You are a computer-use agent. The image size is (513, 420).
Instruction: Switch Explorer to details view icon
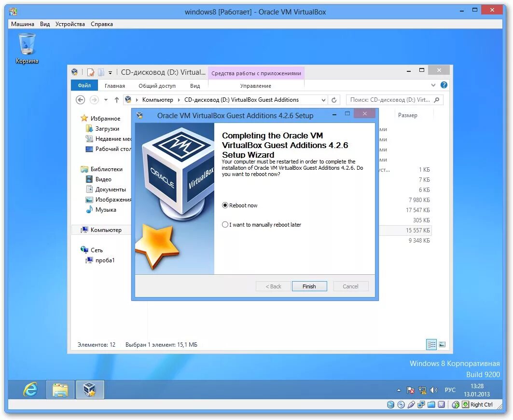pos(431,344)
